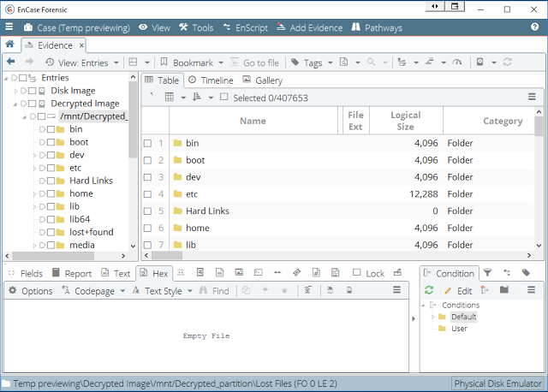Viewport: 548px width, 392px height.
Task: Click the Edit condition button
Action: (x=458, y=291)
